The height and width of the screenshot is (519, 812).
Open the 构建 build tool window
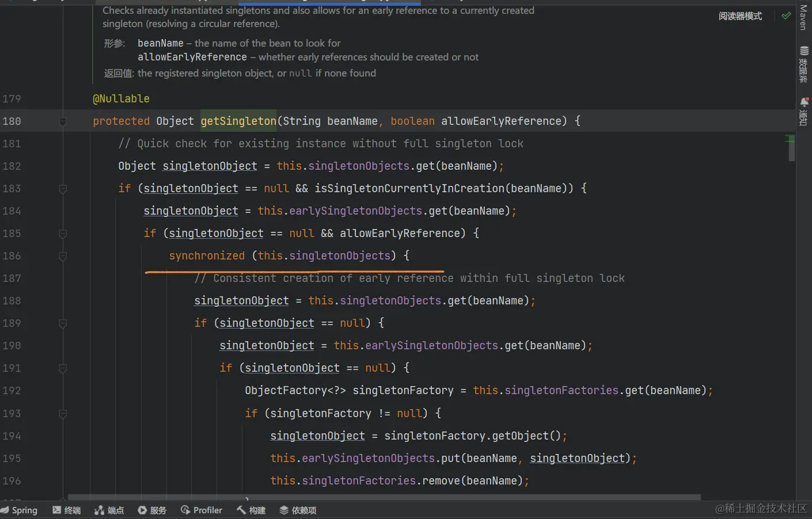251,510
